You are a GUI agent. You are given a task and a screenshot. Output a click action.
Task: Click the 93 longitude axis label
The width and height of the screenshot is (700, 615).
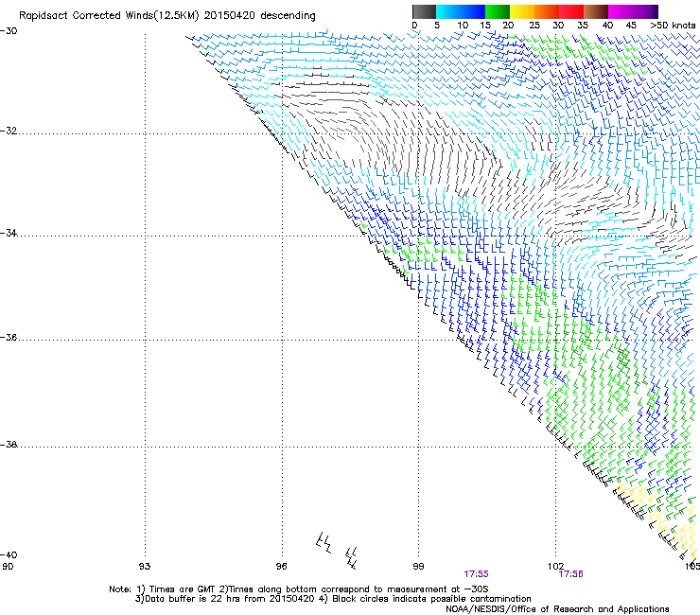click(x=145, y=567)
